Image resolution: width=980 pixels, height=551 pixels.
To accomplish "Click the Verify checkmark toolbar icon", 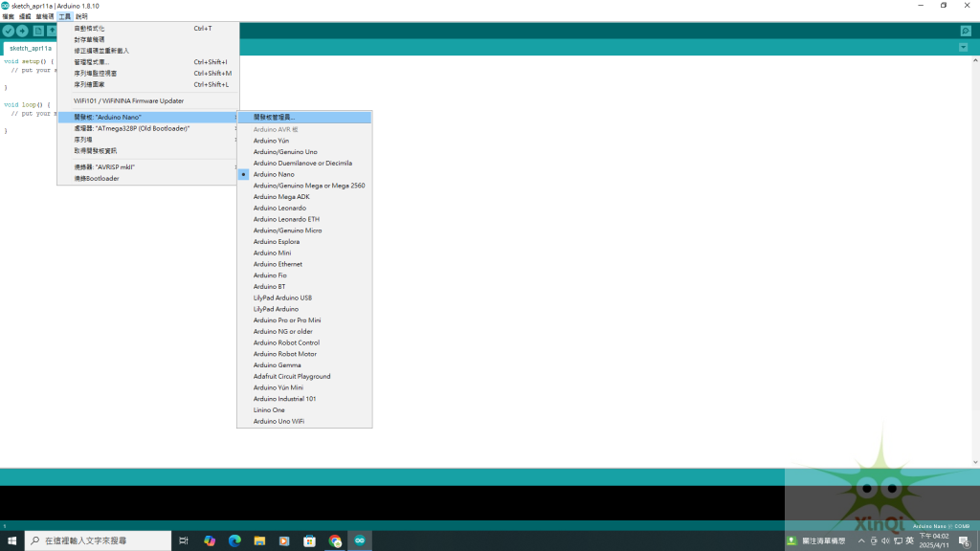I will [8, 31].
